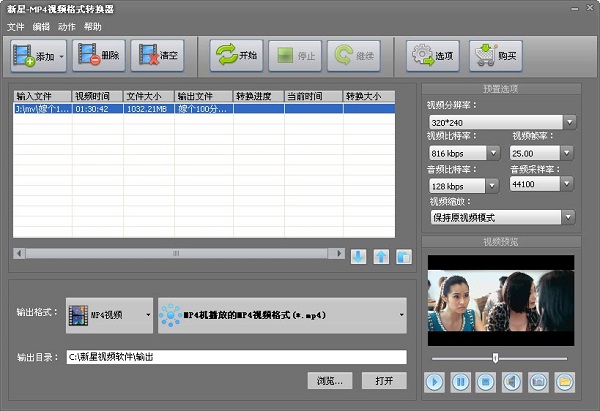The image size is (600, 411).
Task: Open the MP4机播放的MP4视频格式 profile dropdown
Action: pos(282,315)
